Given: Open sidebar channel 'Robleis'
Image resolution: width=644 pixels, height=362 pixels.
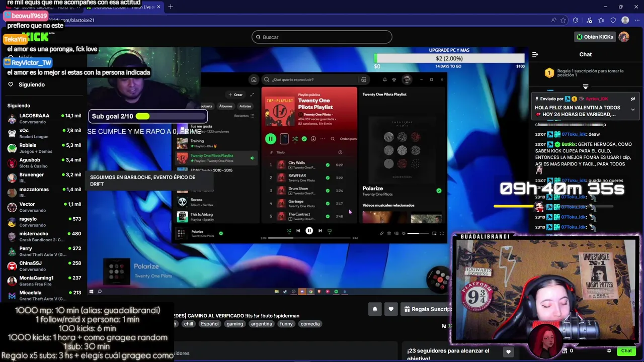Looking at the screenshot, I should tap(44, 148).
